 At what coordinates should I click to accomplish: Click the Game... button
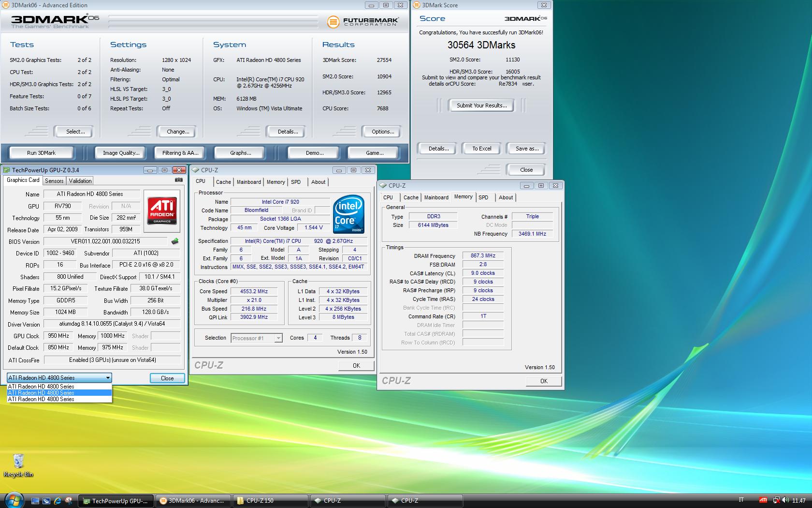(375, 153)
